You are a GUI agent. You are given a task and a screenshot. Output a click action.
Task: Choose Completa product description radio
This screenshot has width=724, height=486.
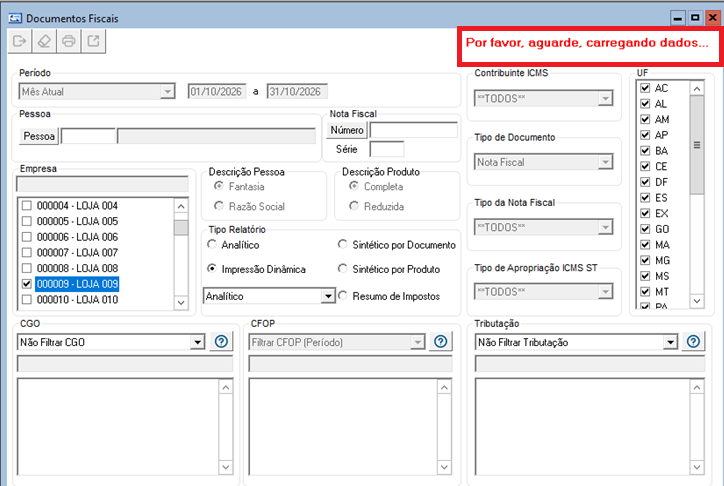(x=354, y=186)
